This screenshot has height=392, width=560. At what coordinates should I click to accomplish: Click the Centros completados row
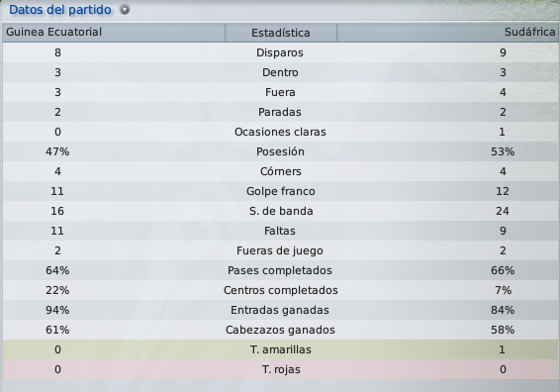click(280, 290)
